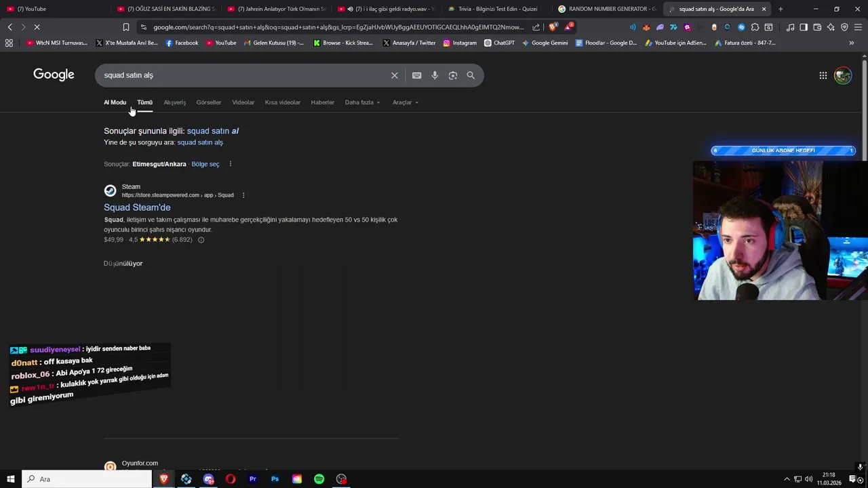Go to the Google logo homepage
The width and height of the screenshot is (868, 488).
tap(54, 75)
